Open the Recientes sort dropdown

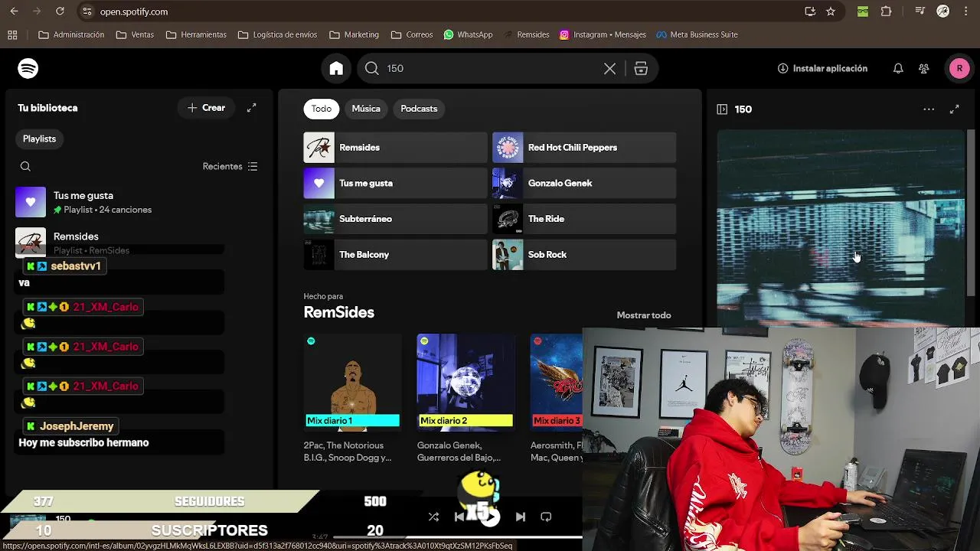230,166
